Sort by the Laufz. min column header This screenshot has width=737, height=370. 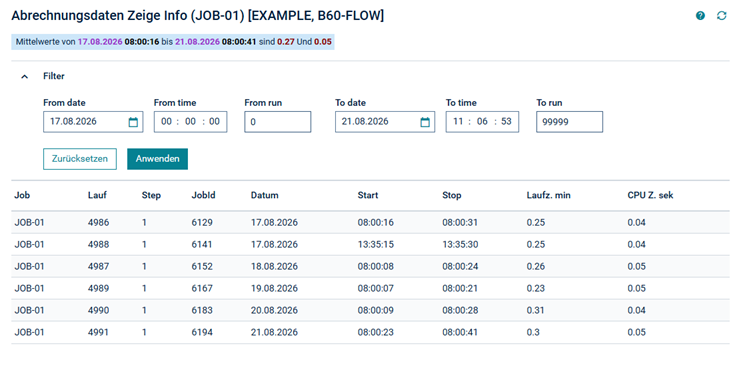(x=549, y=195)
